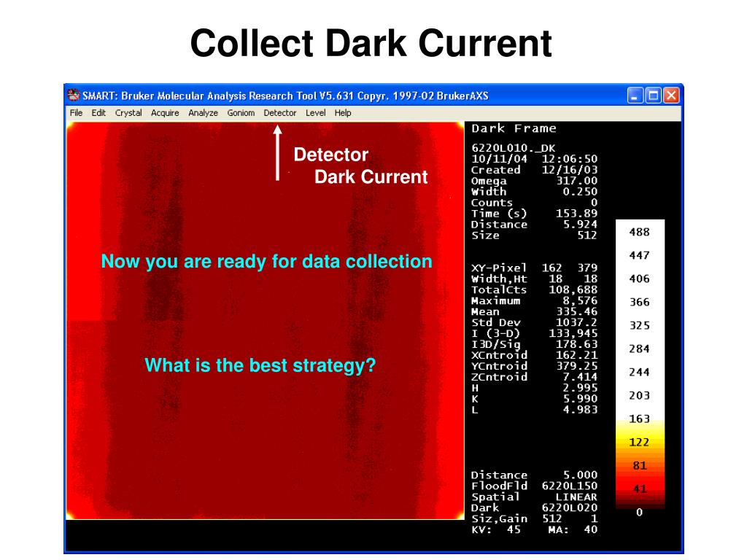
Task: Click the dark frame detector image
Action: tap(265, 321)
